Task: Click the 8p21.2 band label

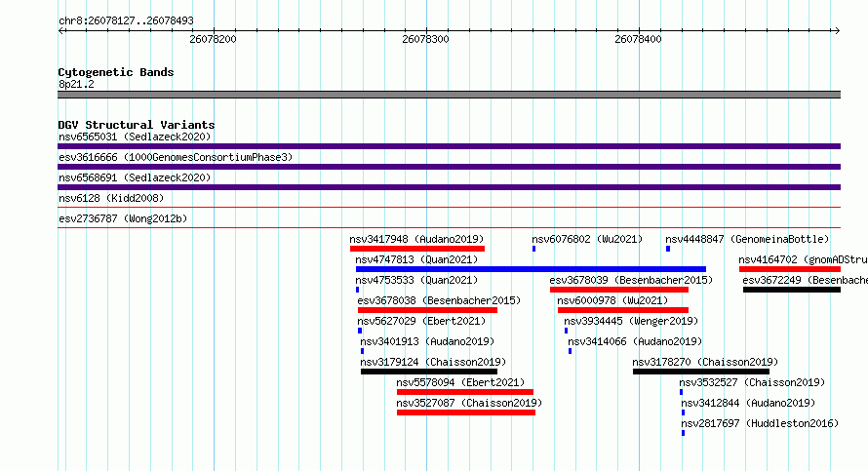Action: pos(76,84)
